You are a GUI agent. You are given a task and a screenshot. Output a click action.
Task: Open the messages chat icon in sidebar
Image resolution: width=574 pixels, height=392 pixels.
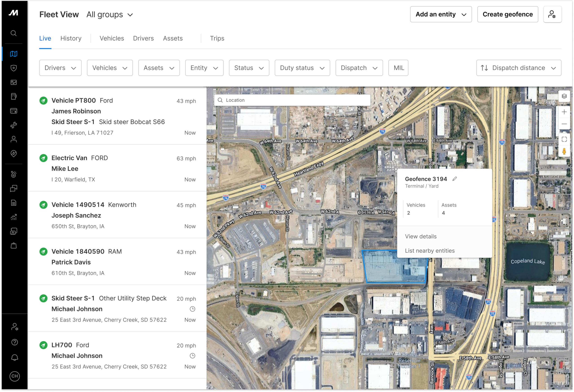14,188
